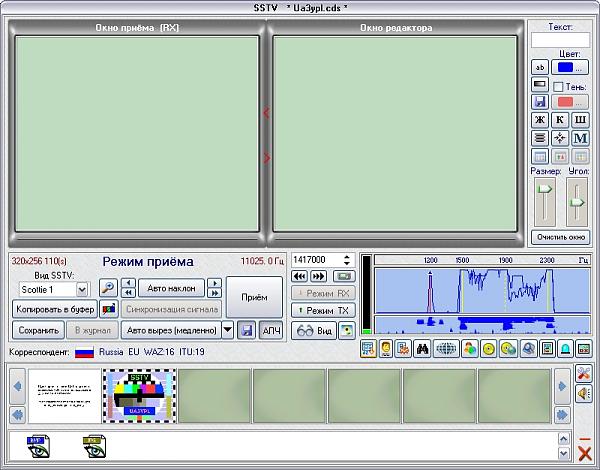The image size is (600, 470).
Task: Click the large M text style icon
Action: (x=581, y=138)
